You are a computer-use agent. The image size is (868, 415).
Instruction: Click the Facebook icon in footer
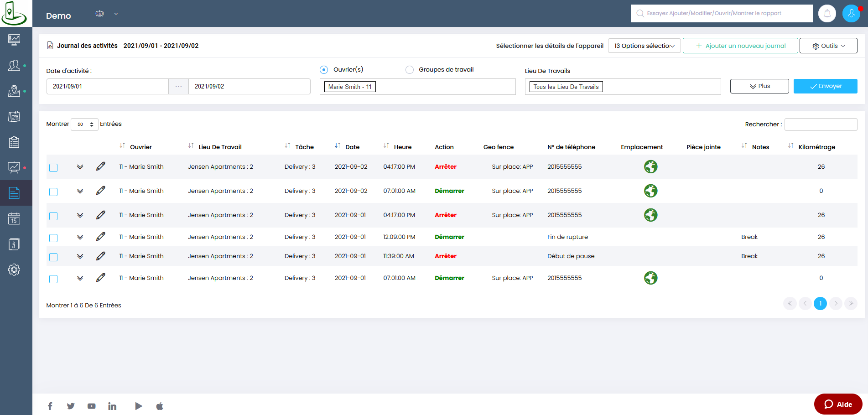point(50,406)
